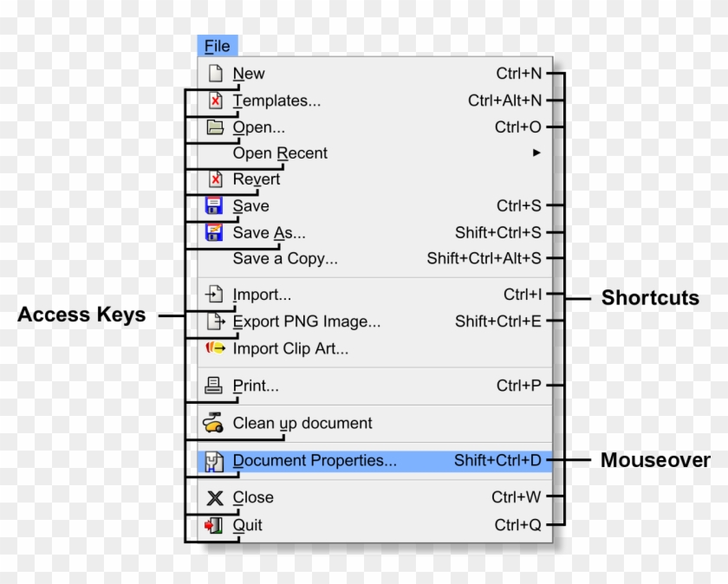The height and width of the screenshot is (584, 728).
Task: Click the Clean up document vacuum icon
Action: point(212,424)
